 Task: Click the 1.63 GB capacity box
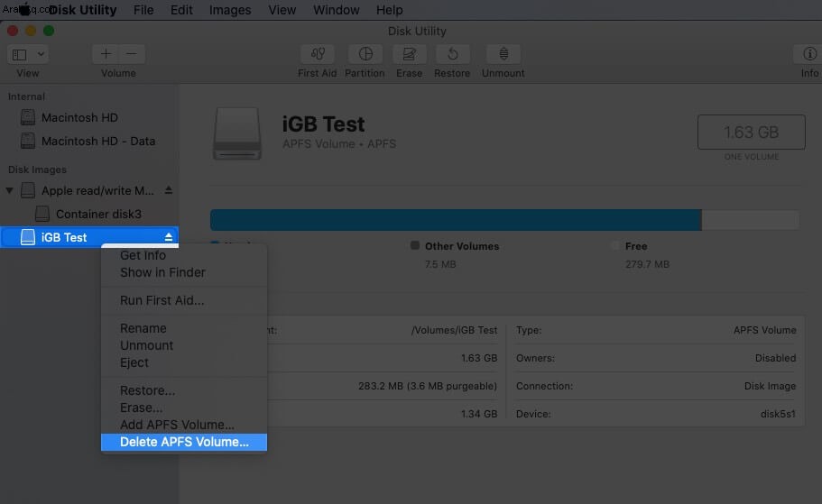coord(752,132)
